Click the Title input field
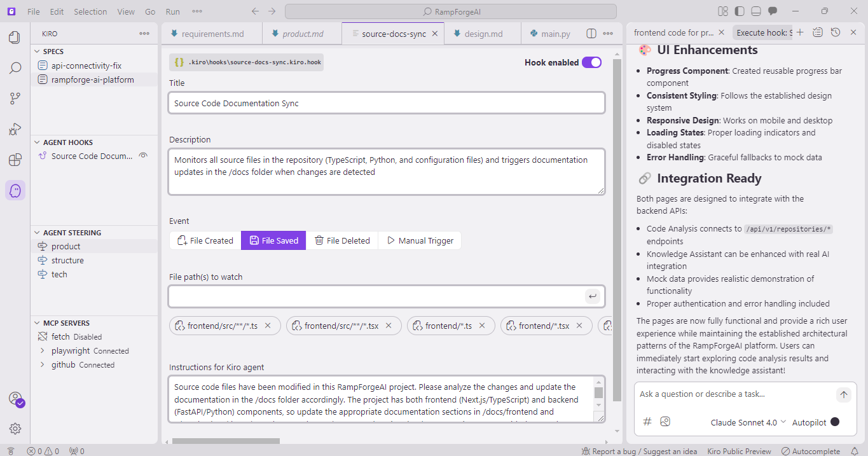Screen dimensions: 868x456 point(387,103)
